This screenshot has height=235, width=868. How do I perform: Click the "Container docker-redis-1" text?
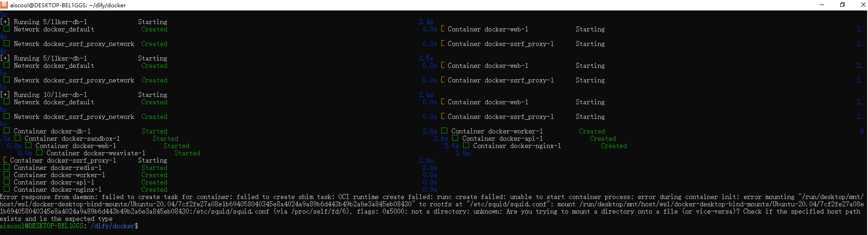point(57,168)
